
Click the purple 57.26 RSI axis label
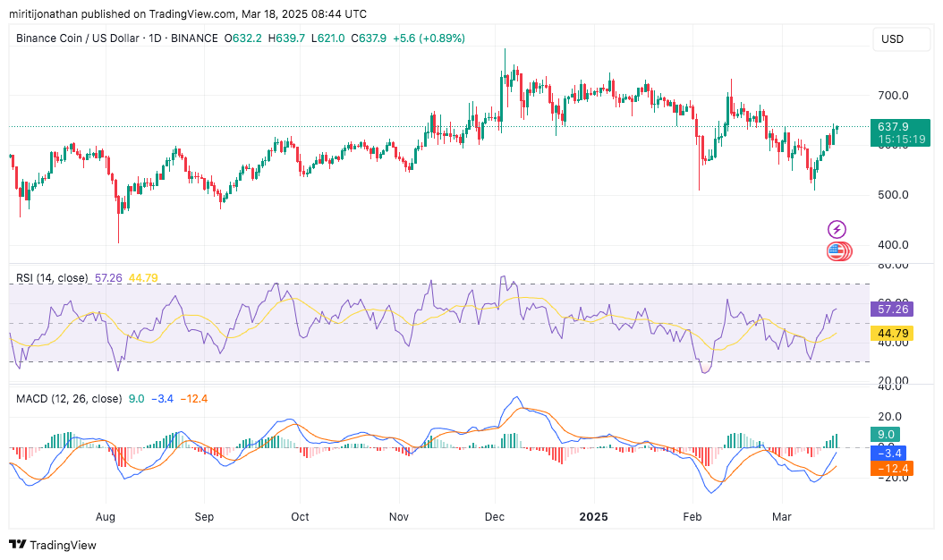[892, 310]
